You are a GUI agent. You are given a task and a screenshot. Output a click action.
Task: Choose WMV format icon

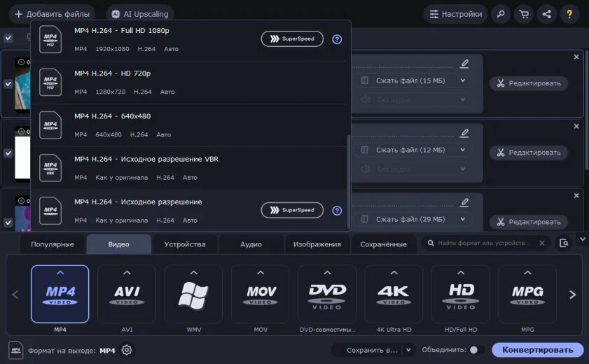[193, 294]
